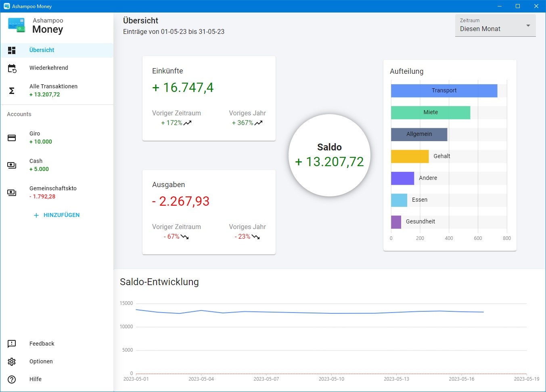Expand period selector using the dropdown arrow
This screenshot has height=392, width=546.
click(x=528, y=26)
